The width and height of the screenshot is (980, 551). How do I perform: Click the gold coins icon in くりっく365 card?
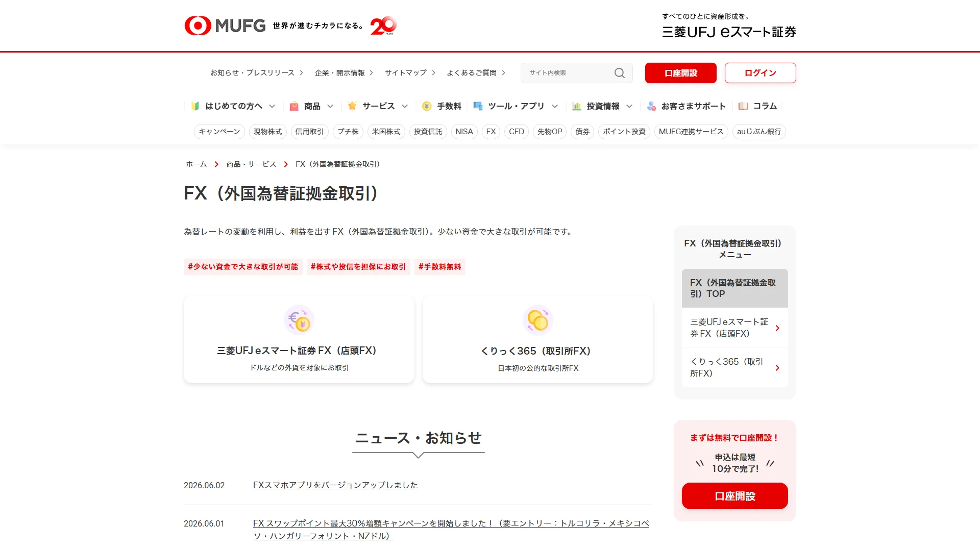(x=538, y=320)
